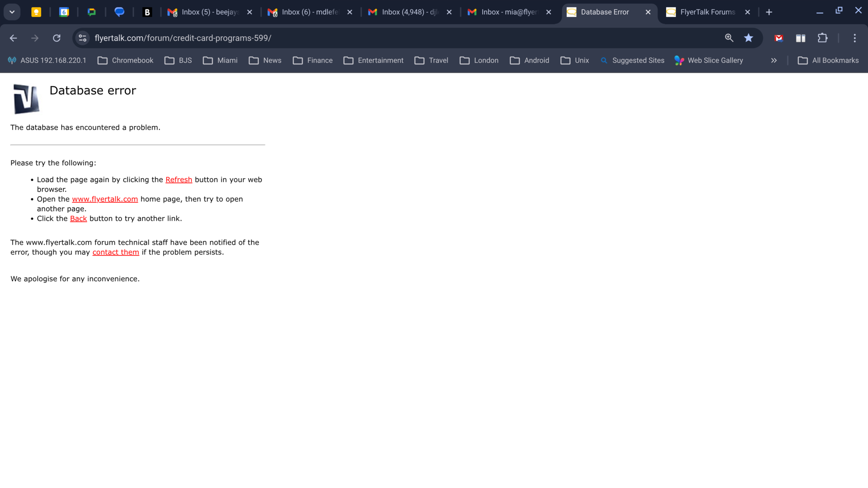This screenshot has height=488, width=868.
Task: Show hidden bookmarks with double chevron
Action: click(x=774, y=60)
